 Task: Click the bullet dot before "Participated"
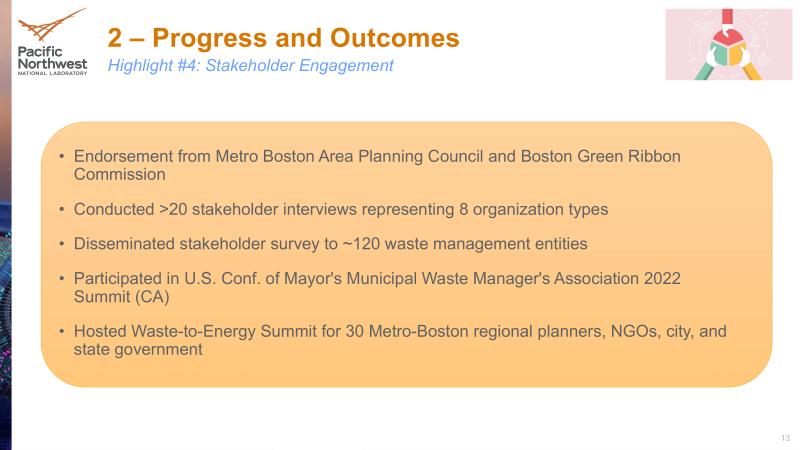pyautogui.click(x=62, y=278)
